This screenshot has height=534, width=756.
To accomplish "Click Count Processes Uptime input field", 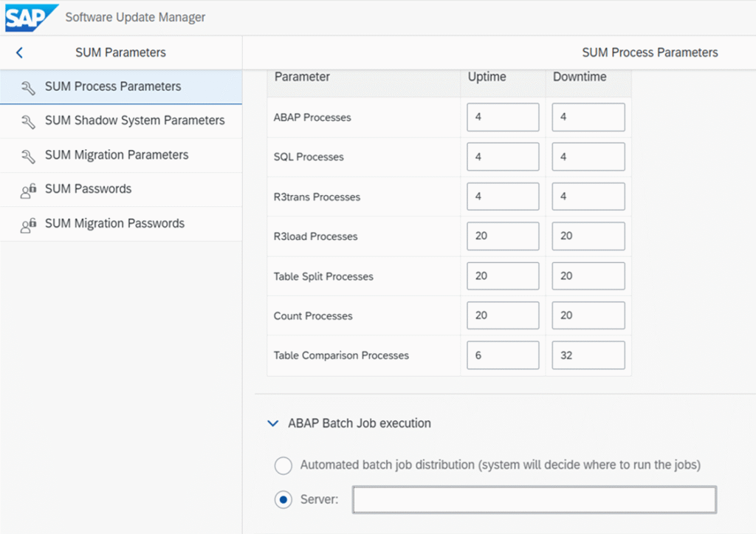I will (503, 315).
